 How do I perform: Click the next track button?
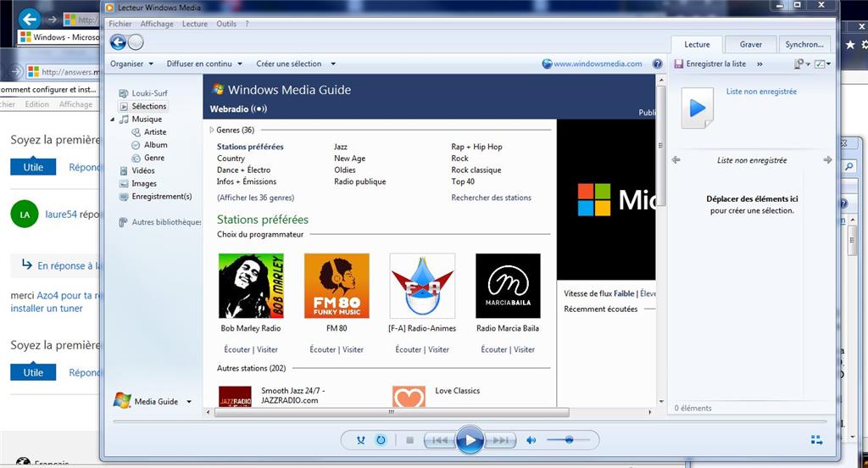click(500, 440)
